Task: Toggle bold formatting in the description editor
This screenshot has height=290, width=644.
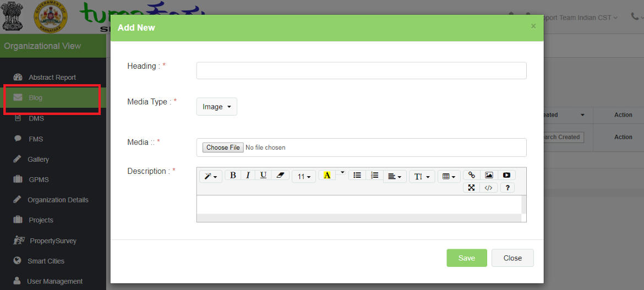Action: (233, 175)
